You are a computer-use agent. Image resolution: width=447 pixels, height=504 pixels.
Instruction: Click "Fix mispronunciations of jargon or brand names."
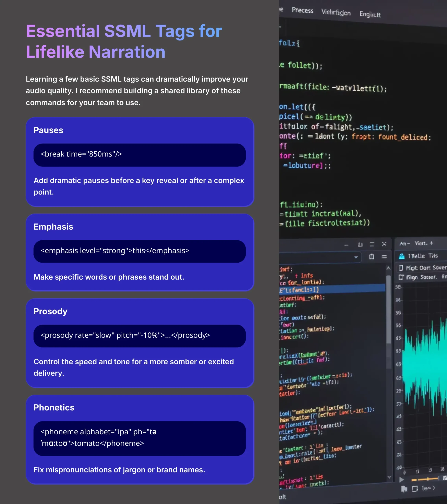point(119,470)
